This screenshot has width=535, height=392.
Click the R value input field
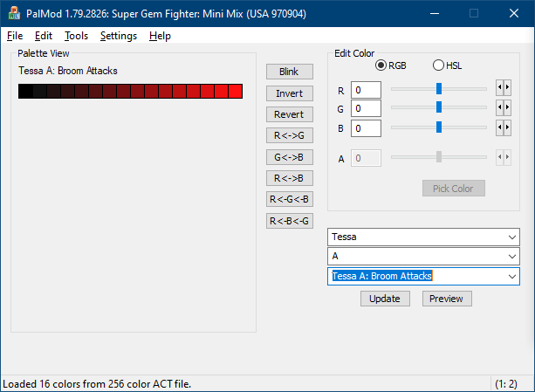pos(366,90)
